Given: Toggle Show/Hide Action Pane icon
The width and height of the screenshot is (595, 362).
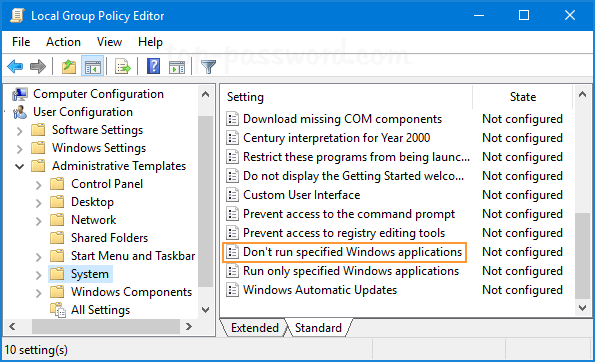Looking at the screenshot, I should [177, 67].
